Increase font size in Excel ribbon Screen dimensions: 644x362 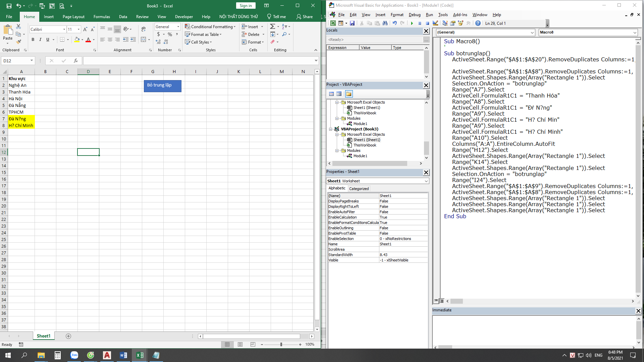[x=85, y=29]
